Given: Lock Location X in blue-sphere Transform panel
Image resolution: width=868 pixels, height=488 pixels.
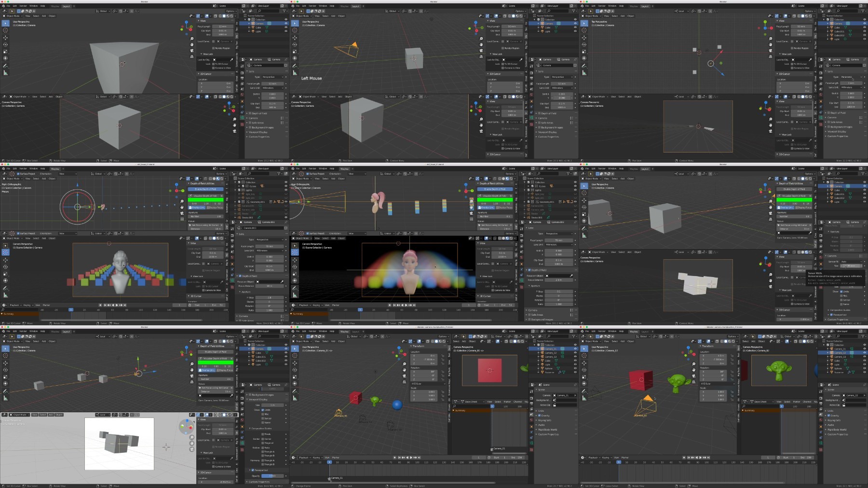Looking at the screenshot, I should pyautogui.click(x=443, y=356).
